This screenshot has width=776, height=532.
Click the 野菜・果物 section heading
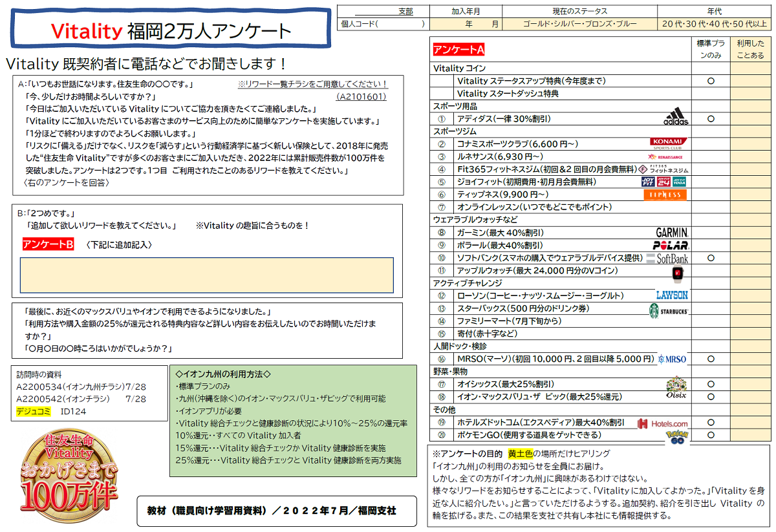click(451, 372)
